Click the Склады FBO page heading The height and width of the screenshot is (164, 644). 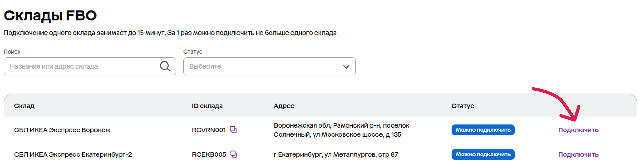[x=50, y=16]
